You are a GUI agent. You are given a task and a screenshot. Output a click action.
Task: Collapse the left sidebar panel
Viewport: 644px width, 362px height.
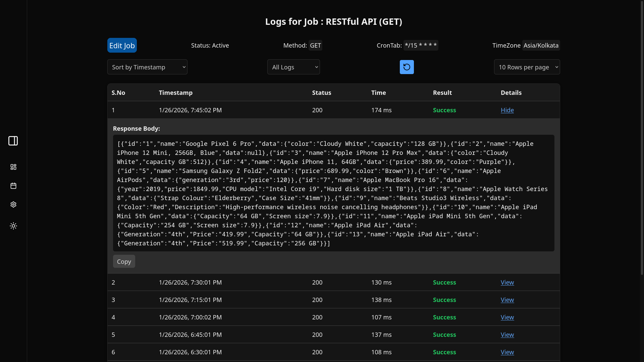pyautogui.click(x=13, y=141)
